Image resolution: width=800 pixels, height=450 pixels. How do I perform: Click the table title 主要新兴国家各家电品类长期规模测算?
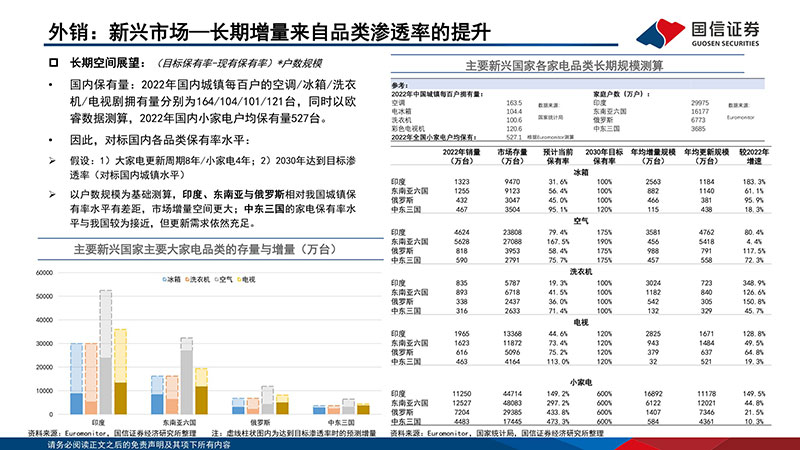point(564,66)
